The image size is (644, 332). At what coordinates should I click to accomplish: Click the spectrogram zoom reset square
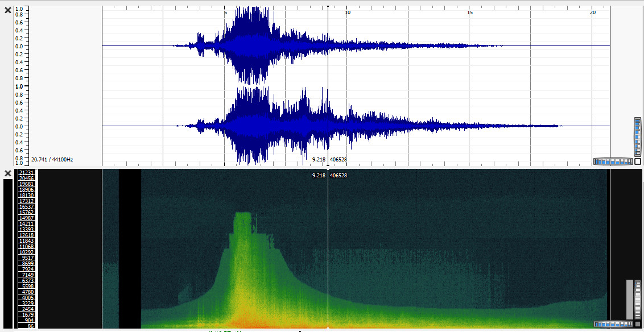click(638, 324)
